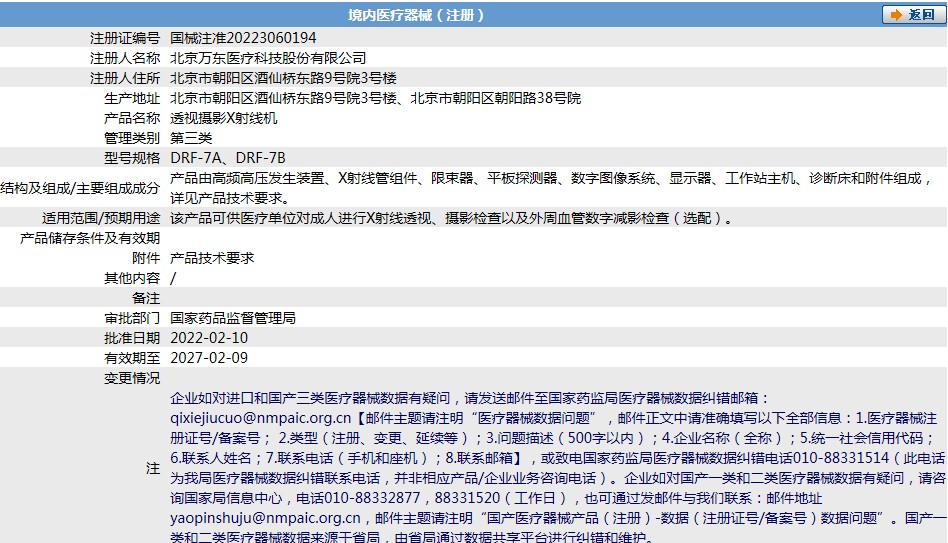
Task: Click the 有效期至 label
Action: click(x=132, y=357)
